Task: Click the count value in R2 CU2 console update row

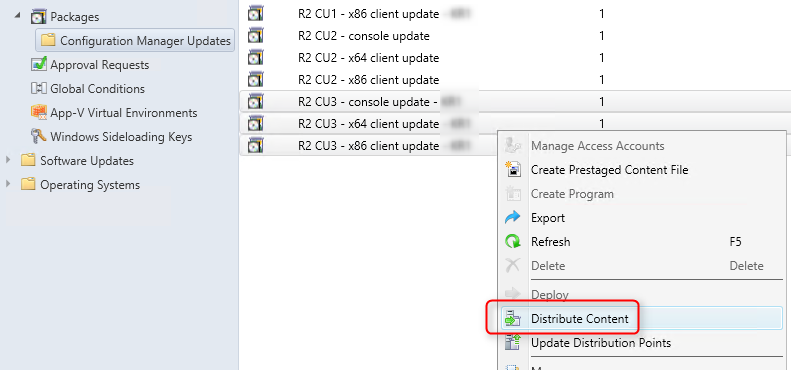Action: [602, 36]
